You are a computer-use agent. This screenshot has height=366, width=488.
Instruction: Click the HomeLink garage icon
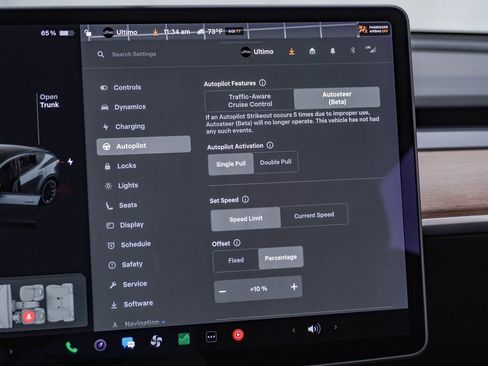[x=312, y=51]
